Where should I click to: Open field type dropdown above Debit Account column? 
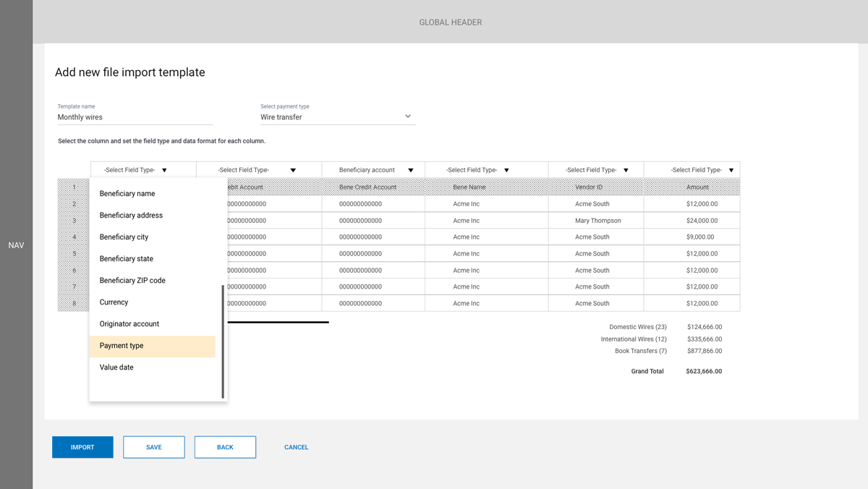pos(258,170)
